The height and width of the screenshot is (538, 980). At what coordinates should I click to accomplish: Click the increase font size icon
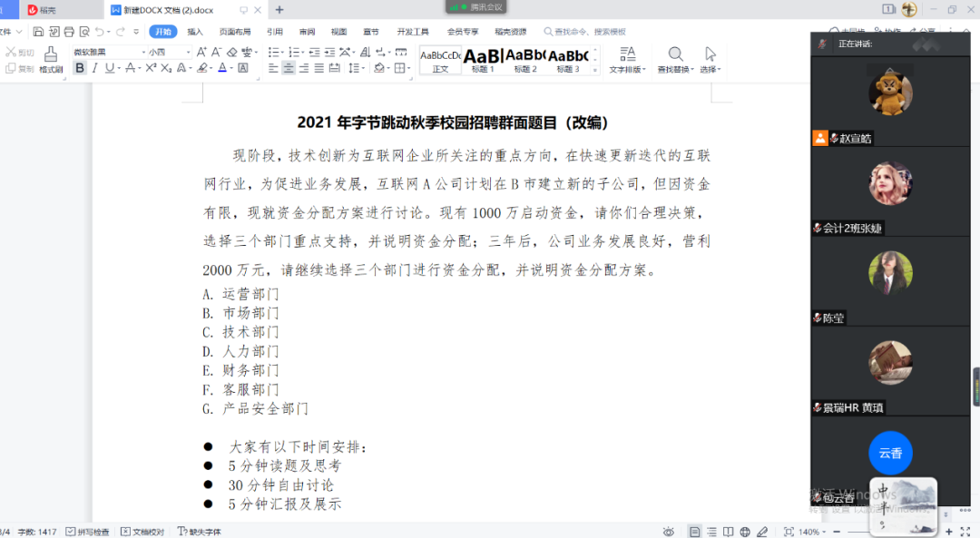pyautogui.click(x=201, y=52)
